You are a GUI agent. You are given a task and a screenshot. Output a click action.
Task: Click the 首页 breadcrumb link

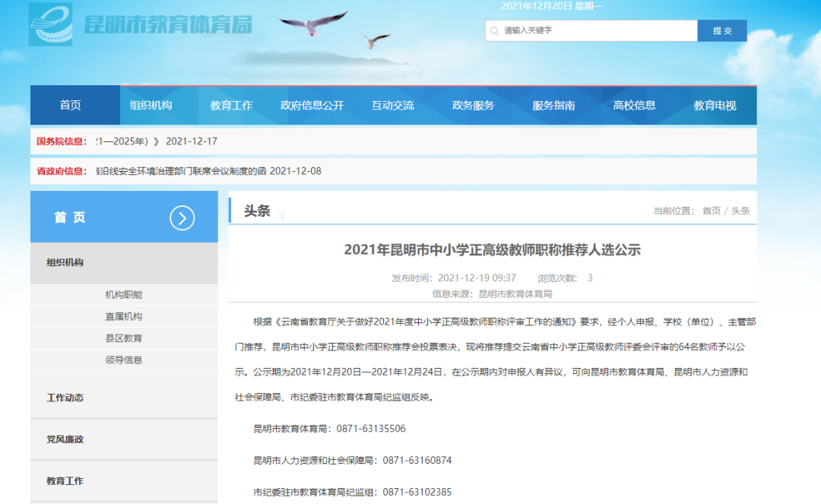(x=711, y=211)
